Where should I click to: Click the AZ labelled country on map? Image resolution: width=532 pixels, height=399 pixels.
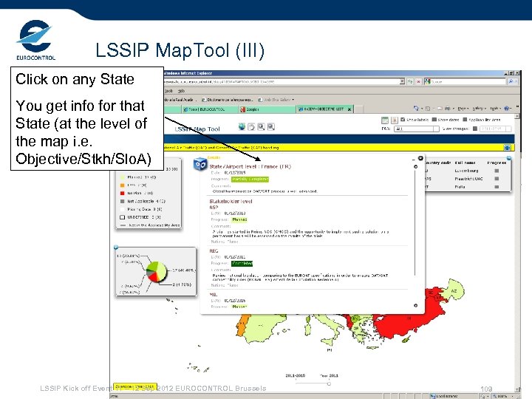pos(453,291)
